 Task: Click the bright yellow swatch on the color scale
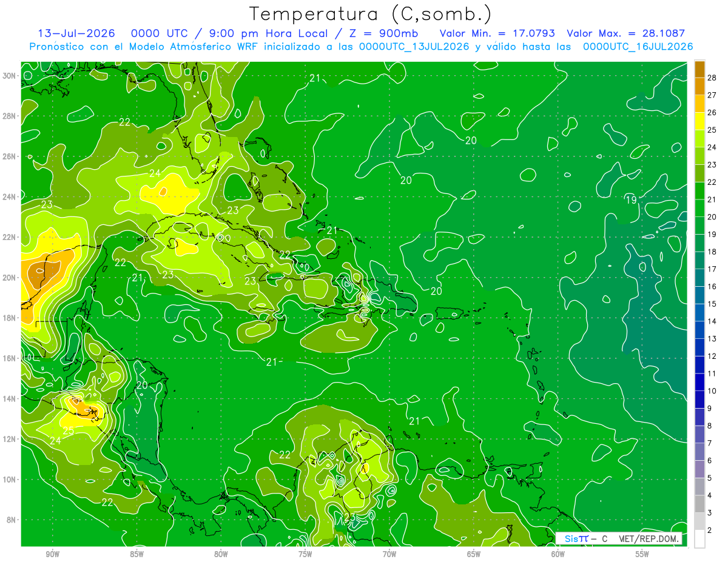click(x=699, y=121)
